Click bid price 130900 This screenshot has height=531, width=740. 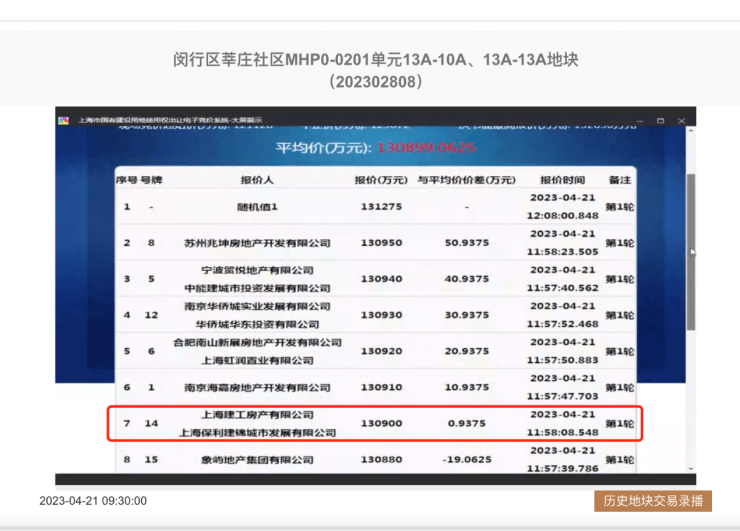coord(381,423)
